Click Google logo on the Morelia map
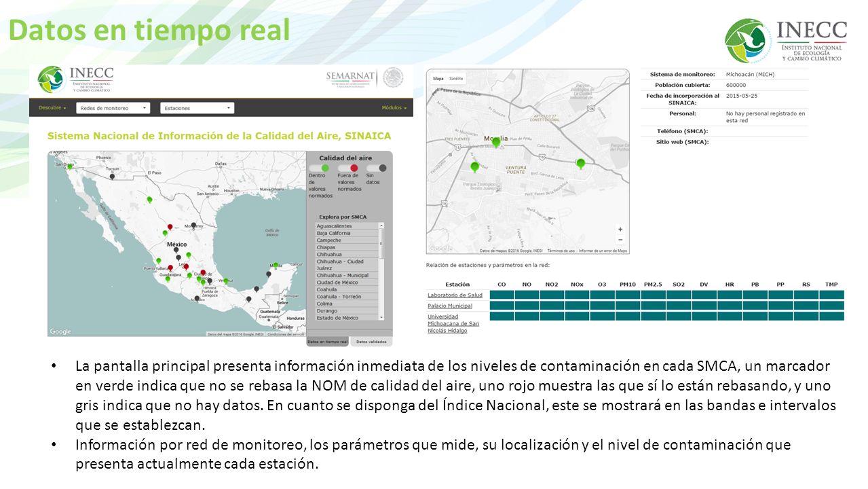The image size is (868, 489). pyautogui.click(x=440, y=249)
